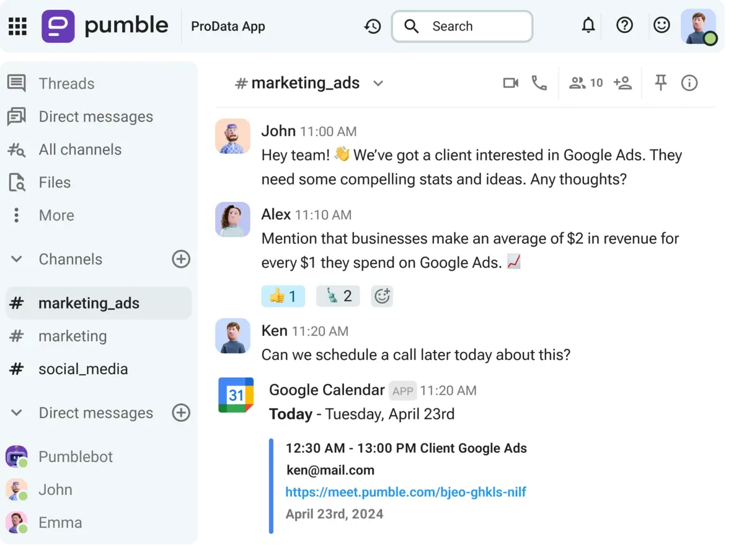
Task: Start a voice call phone icon
Action: pyautogui.click(x=539, y=83)
